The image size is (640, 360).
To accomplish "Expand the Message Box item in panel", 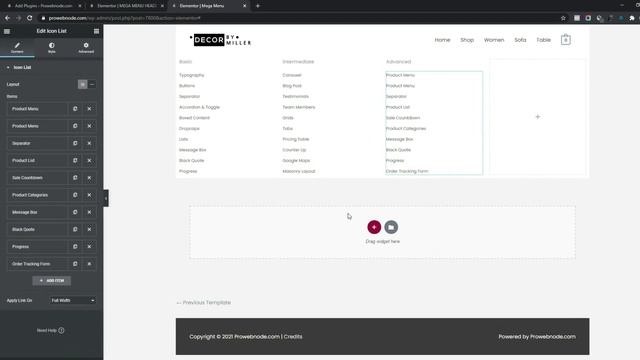I will coord(38,212).
